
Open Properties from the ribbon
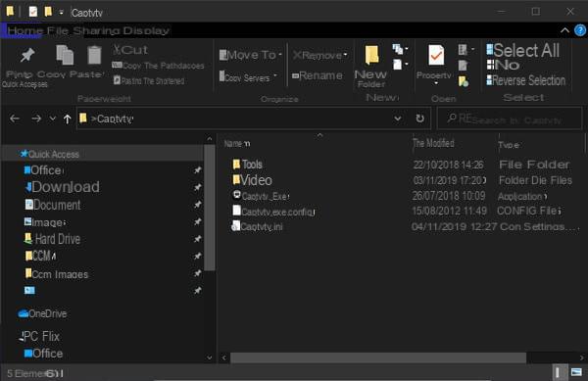tap(435, 65)
